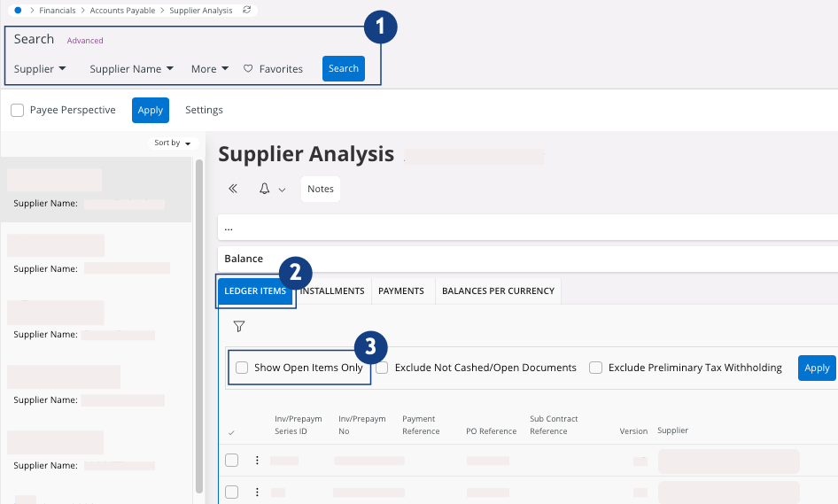Click the blue home dot in the breadcrumb
This screenshot has width=838, height=504.
coord(19,11)
